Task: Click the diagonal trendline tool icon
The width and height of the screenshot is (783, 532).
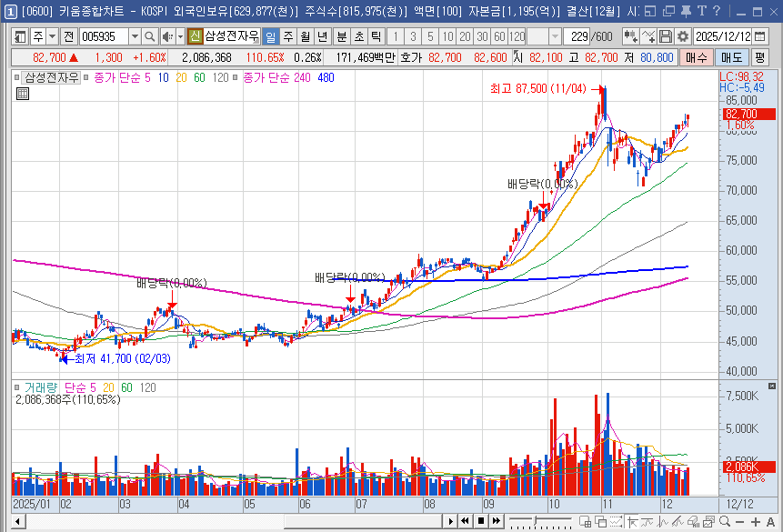Action: pyautogui.click(x=678, y=521)
